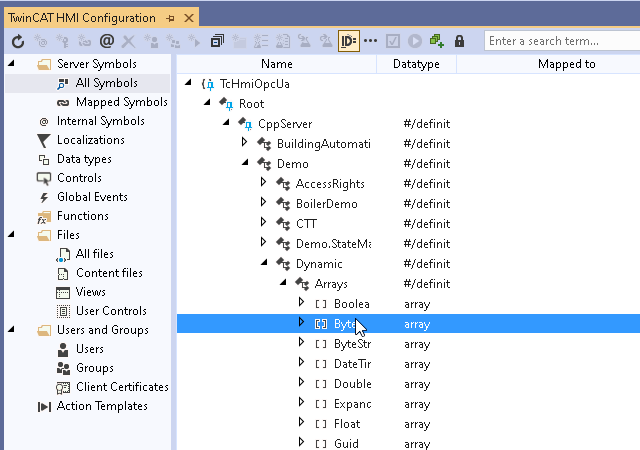Select the Double array row
Viewport: 640px width, 450px height.
pyautogui.click(x=408, y=384)
